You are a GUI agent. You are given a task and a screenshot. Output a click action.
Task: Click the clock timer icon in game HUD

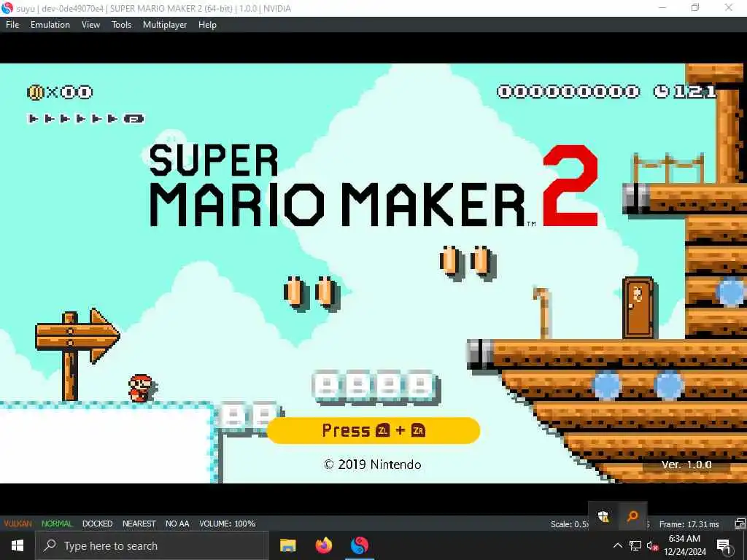661,91
